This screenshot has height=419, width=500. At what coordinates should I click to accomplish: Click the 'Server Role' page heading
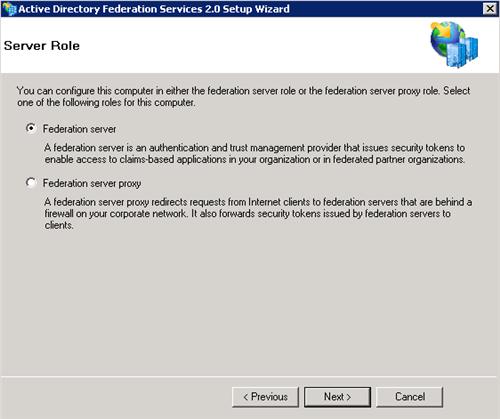[x=42, y=46]
